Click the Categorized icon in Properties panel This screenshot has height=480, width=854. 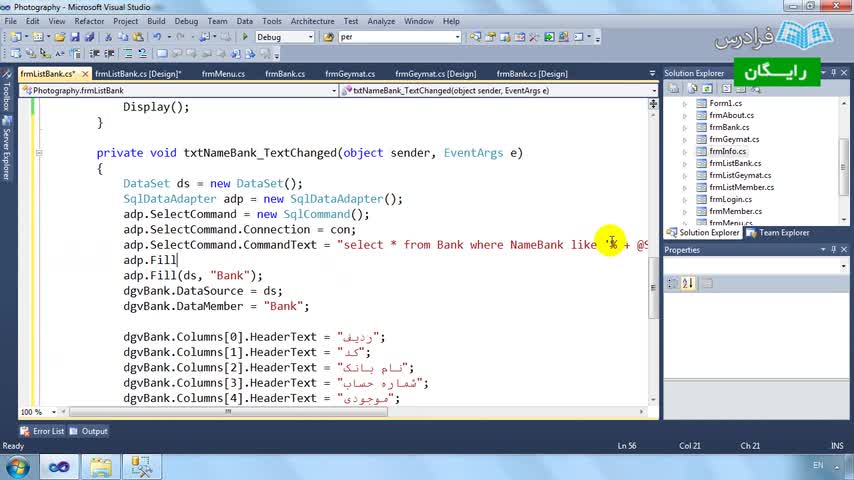[673, 283]
